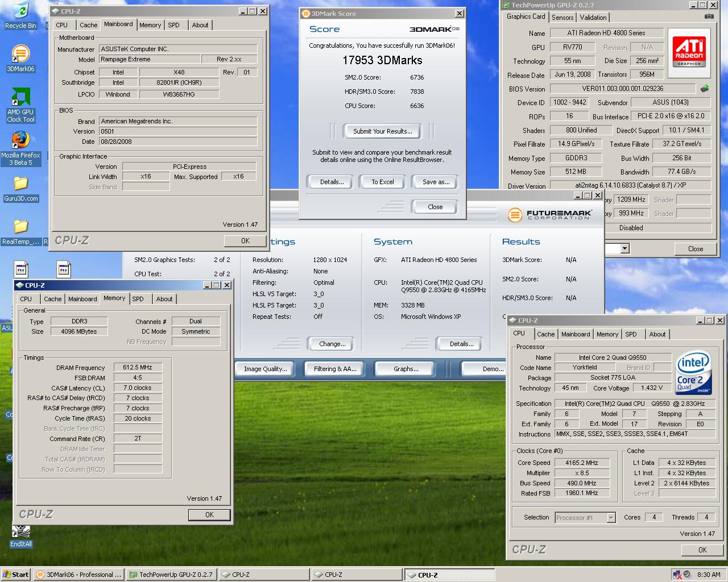The height and width of the screenshot is (582, 728).
Task: Open SPD tab in motherboard CPU-Z window
Action: point(174,25)
